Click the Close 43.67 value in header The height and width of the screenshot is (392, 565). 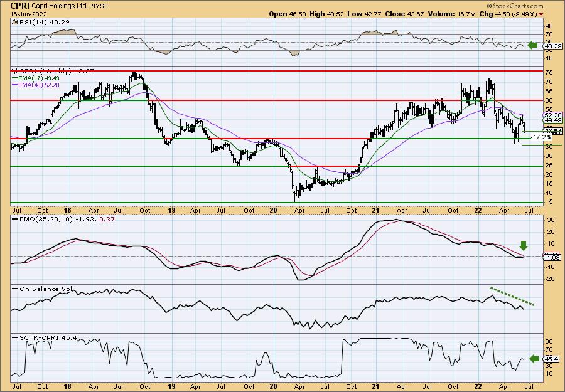(x=404, y=14)
